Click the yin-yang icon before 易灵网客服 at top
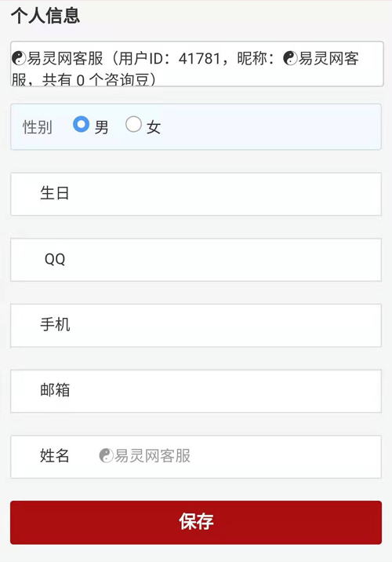 [19, 58]
